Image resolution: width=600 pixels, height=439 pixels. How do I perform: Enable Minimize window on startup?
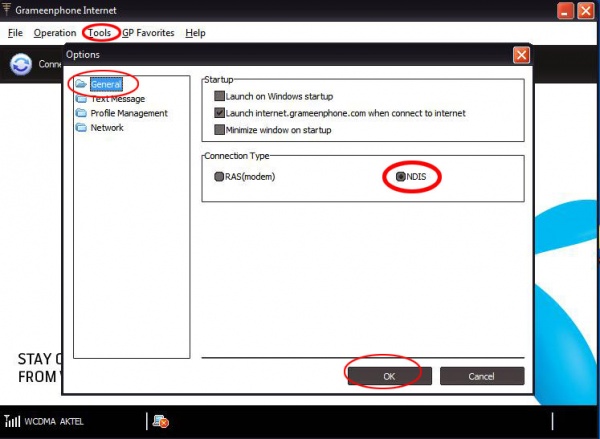[219, 129]
